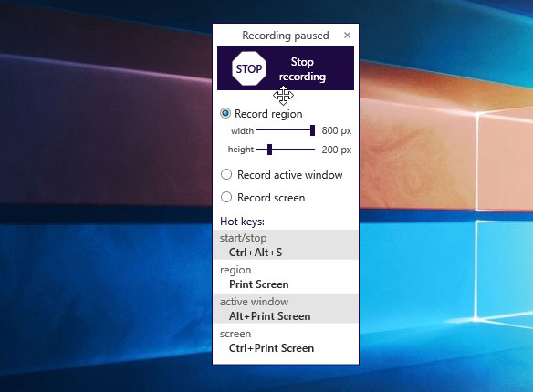Close the recording panel with X
This screenshot has width=533, height=392.
[x=347, y=36]
